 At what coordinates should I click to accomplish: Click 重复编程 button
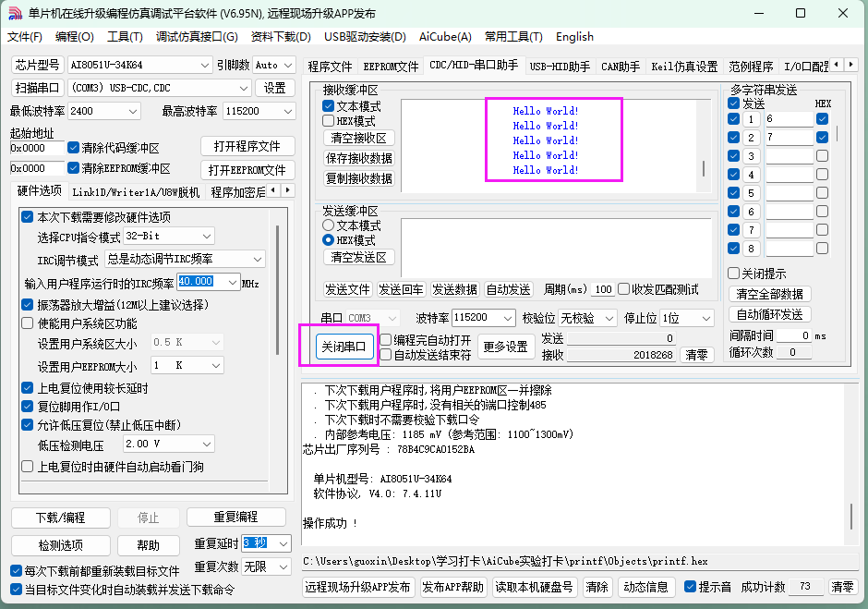[x=235, y=517]
